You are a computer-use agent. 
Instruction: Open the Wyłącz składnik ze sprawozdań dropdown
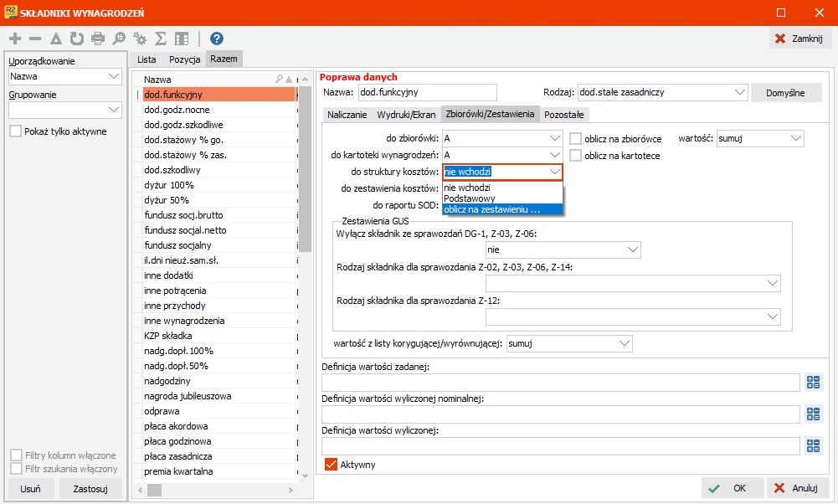pyautogui.click(x=563, y=249)
